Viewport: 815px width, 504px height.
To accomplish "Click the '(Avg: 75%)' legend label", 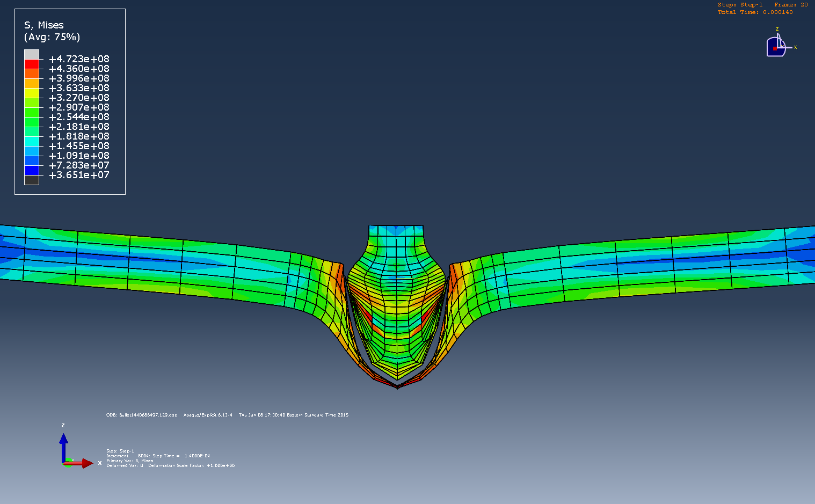I will coord(52,37).
